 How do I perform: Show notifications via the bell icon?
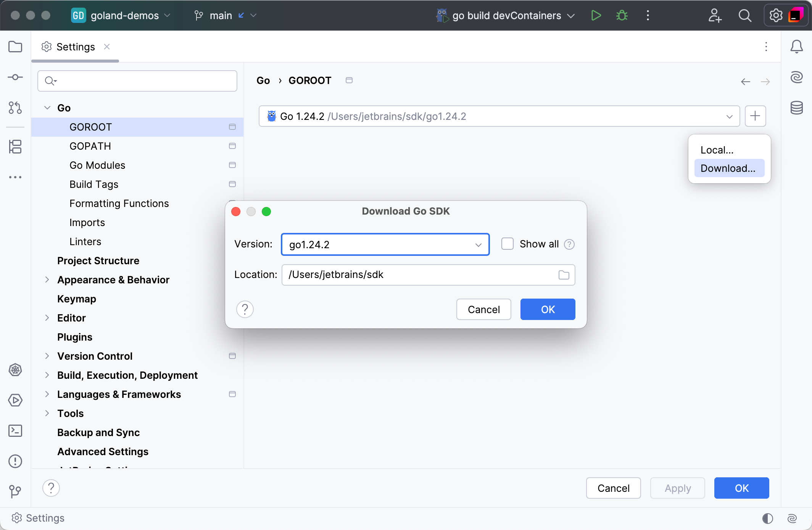coord(797,47)
